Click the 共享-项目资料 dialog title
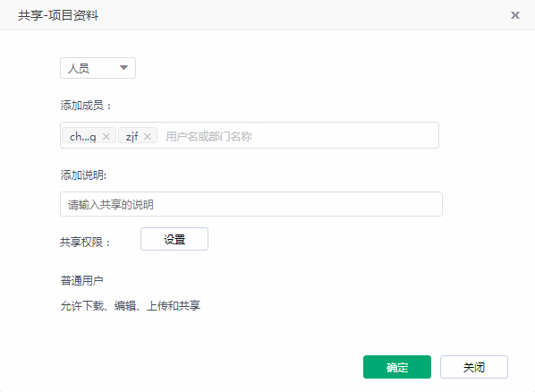 pyautogui.click(x=58, y=15)
